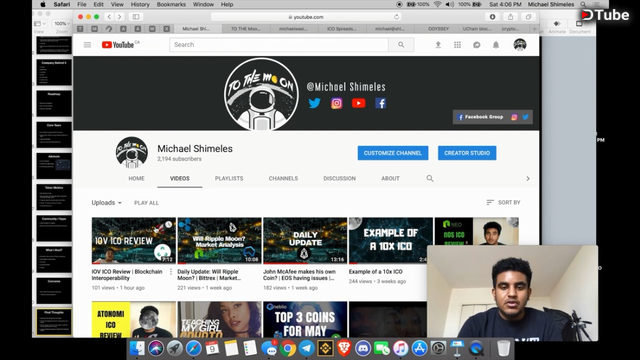Open Telegram from the Dock
This screenshot has height=360, width=640.
(x=307, y=349)
